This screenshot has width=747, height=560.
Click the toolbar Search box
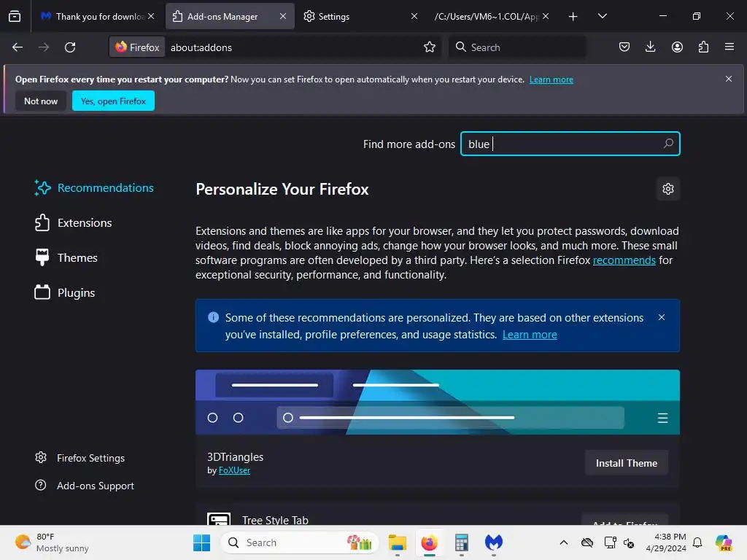tap(517, 47)
